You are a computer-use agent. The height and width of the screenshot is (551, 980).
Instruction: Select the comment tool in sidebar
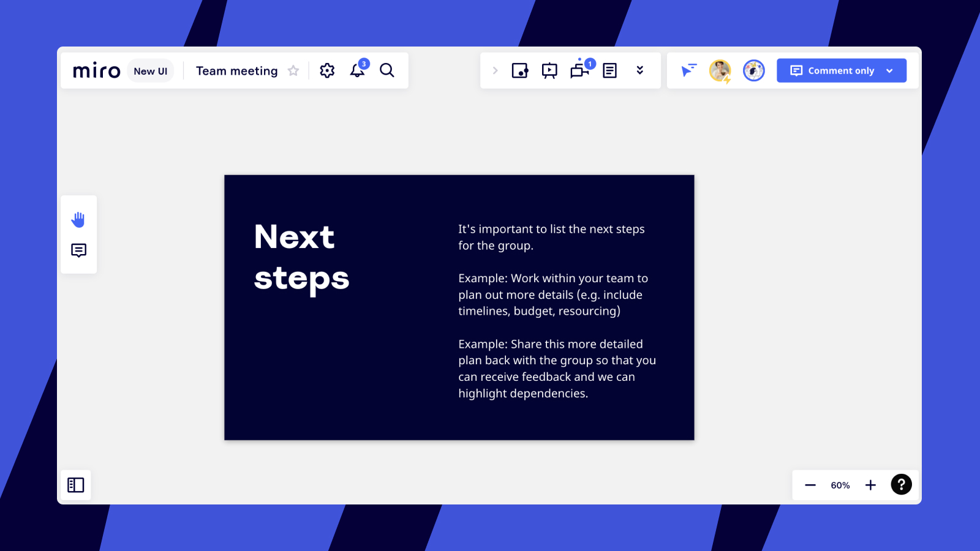tap(78, 250)
